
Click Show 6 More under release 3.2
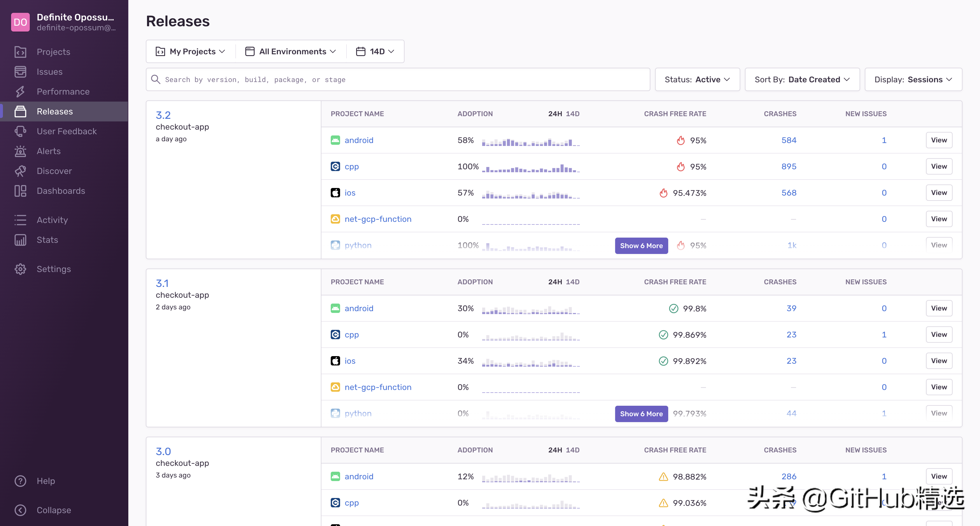pos(641,246)
